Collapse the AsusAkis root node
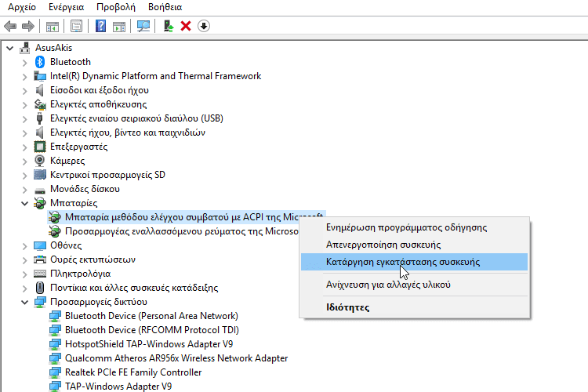588x392 pixels. [10, 48]
